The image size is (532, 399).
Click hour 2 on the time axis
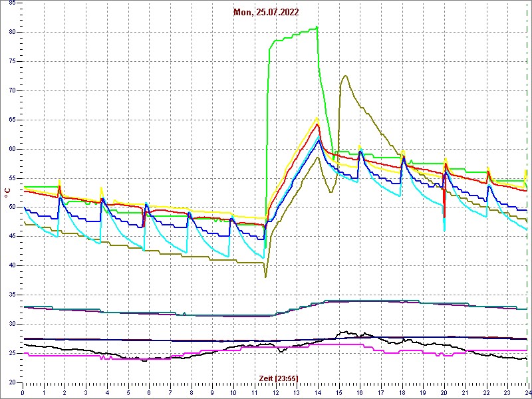65,392
